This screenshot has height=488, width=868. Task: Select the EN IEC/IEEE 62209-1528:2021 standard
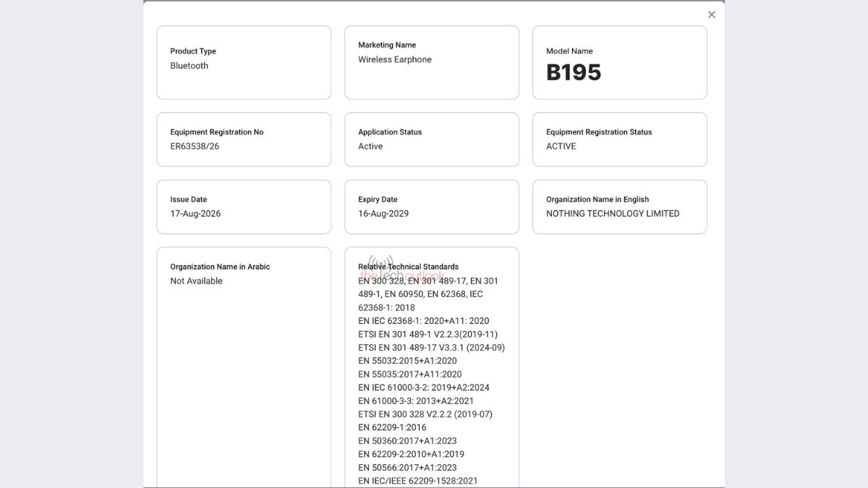[418, 481]
